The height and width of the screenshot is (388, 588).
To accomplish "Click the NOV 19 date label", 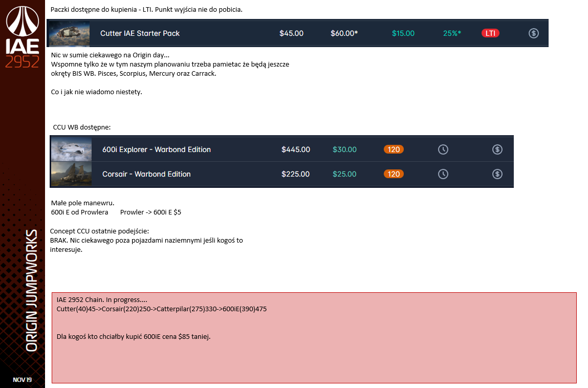I will [23, 380].
